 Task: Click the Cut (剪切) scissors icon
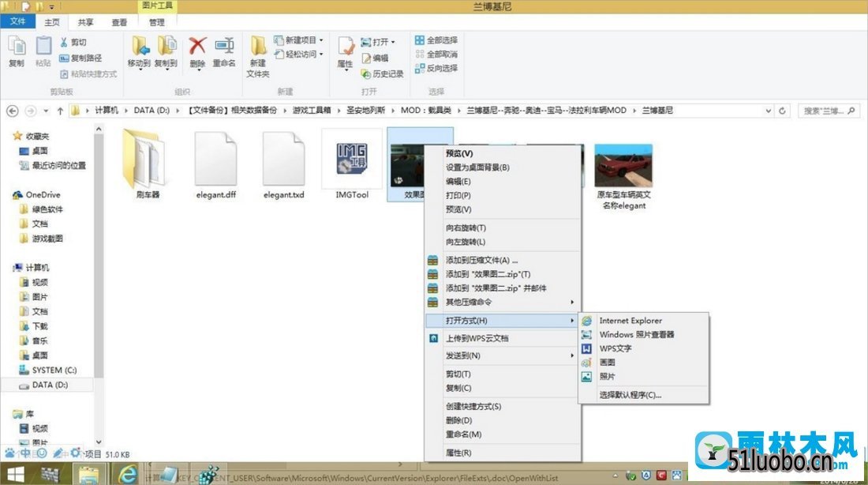tap(64, 42)
